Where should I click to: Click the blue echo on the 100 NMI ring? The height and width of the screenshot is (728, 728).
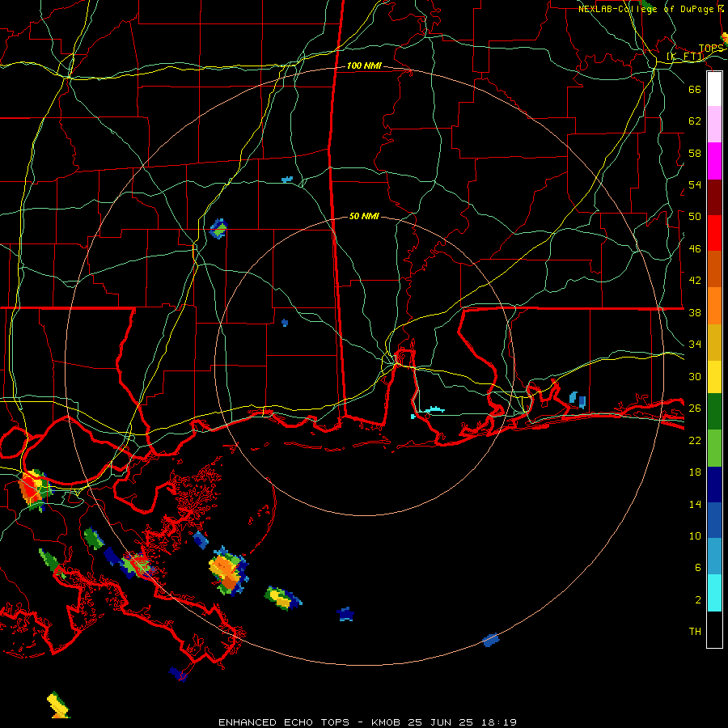[x=491, y=640]
